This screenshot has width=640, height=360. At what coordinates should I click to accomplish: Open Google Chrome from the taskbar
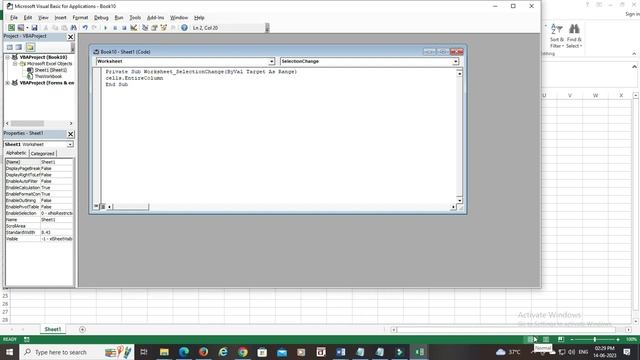pyautogui.click(x=243, y=352)
